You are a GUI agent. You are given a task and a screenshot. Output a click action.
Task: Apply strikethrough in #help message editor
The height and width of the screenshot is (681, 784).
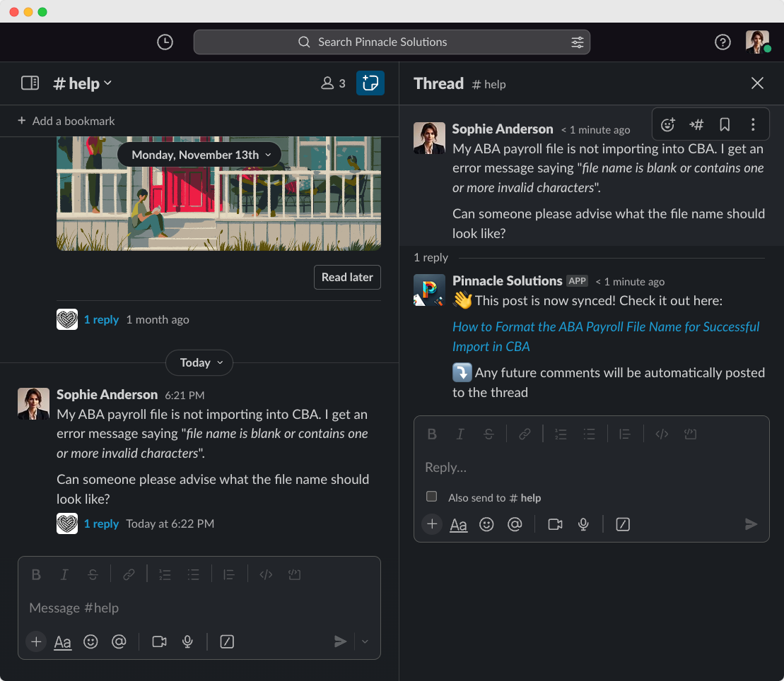point(93,575)
